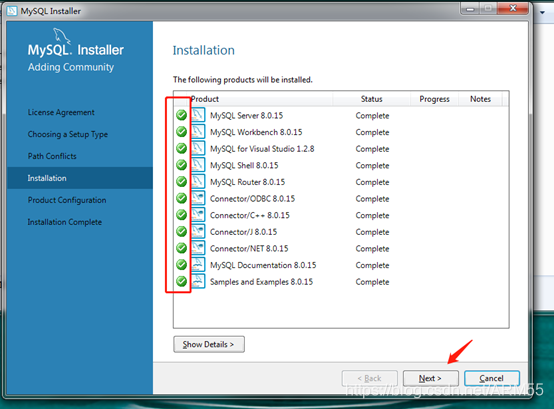Click the Next button
554x409 pixels.
click(x=431, y=378)
